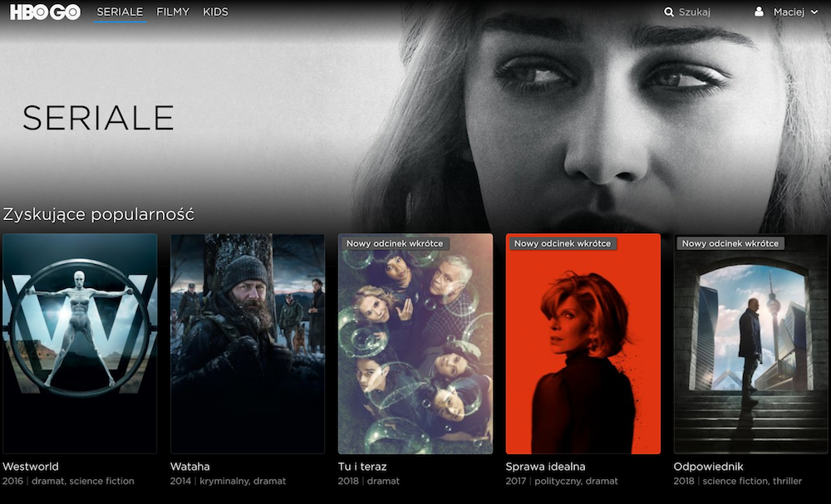Click the HBO GO logo
The height and width of the screenshot is (504, 831).
tap(45, 12)
